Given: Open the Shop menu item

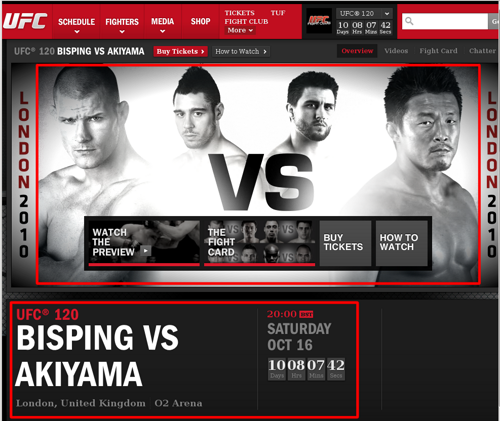Looking at the screenshot, I should [x=200, y=22].
